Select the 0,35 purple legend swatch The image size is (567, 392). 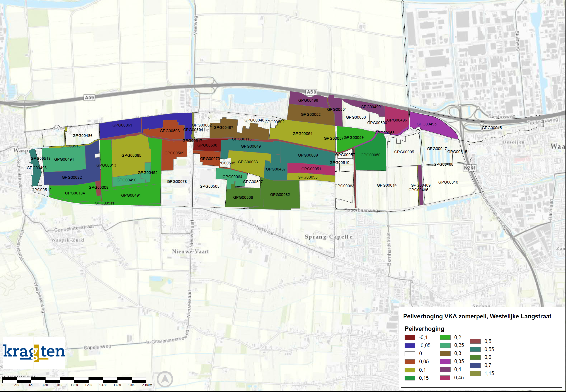pyautogui.click(x=445, y=362)
